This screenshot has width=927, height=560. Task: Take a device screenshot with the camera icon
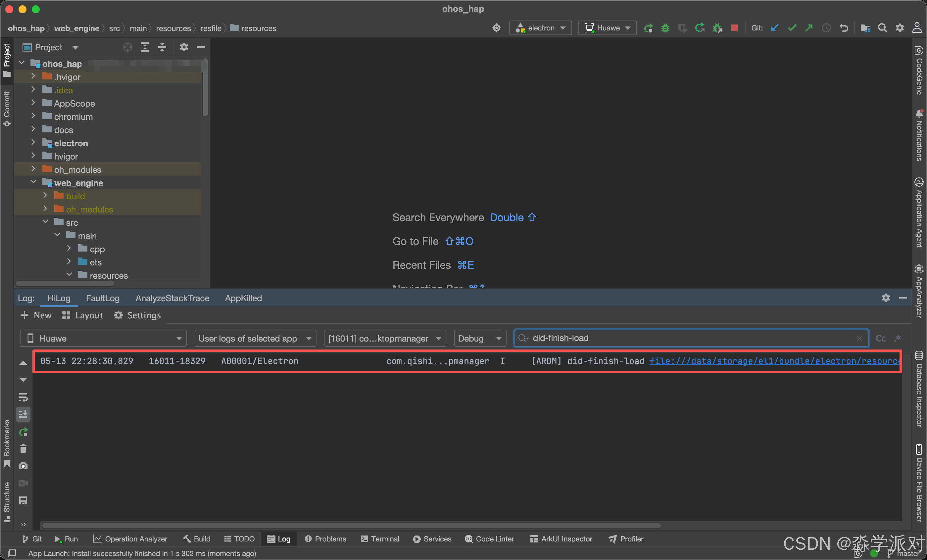[23, 466]
